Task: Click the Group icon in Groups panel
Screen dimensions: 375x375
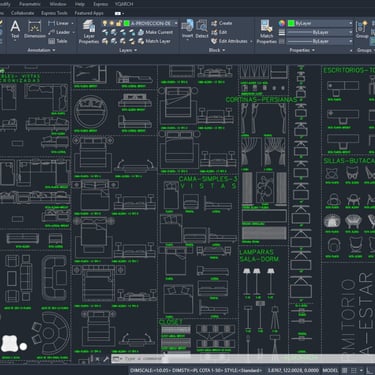Action: [x=362, y=30]
